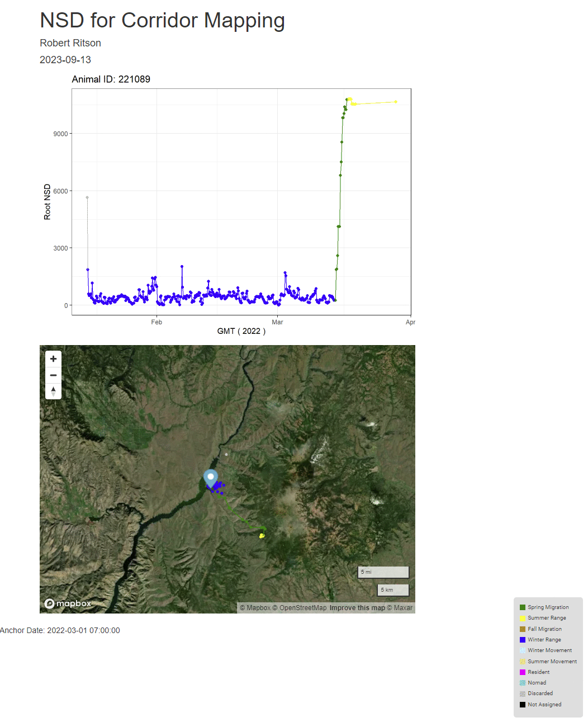Open the Mapbox logo

(68, 603)
